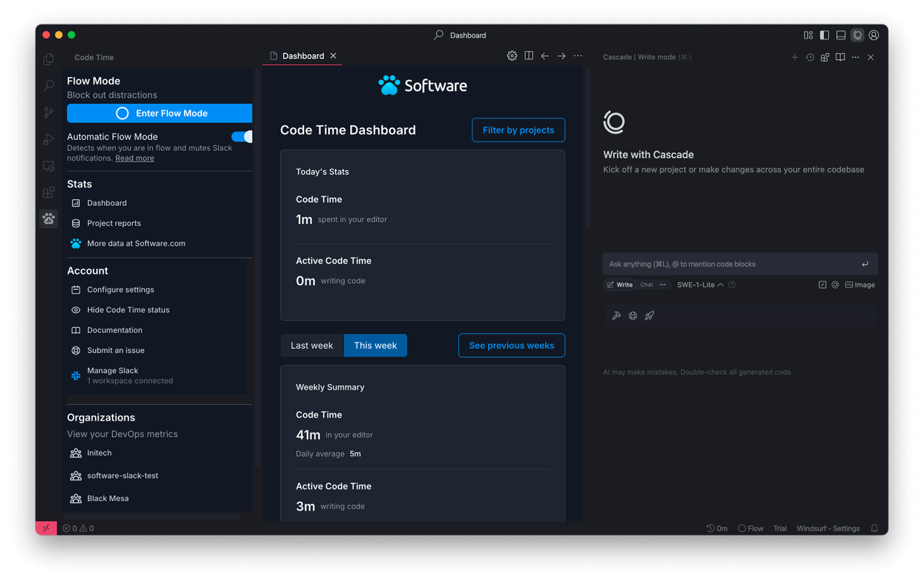Open editor more actions ellipsis menu
The image size is (924, 582).
click(x=577, y=56)
